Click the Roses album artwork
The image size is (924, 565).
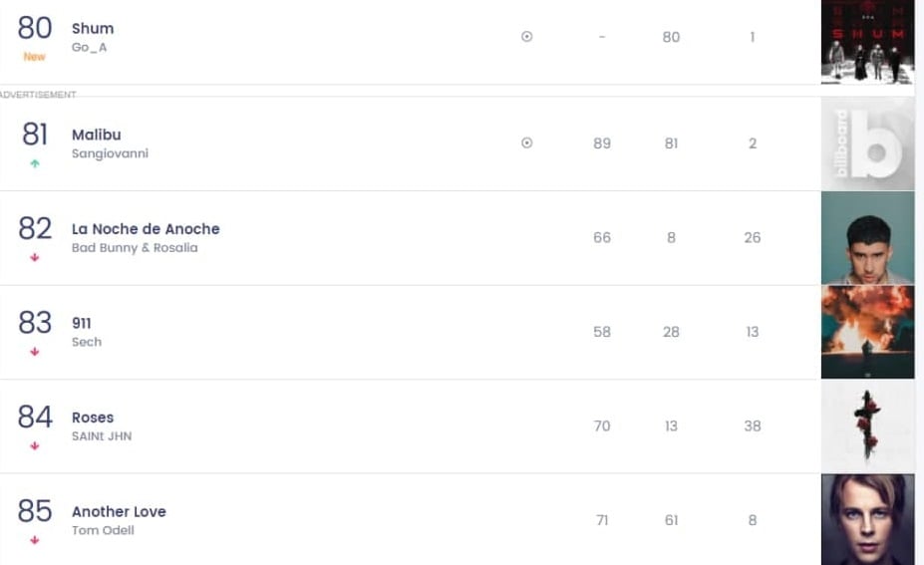coord(867,426)
